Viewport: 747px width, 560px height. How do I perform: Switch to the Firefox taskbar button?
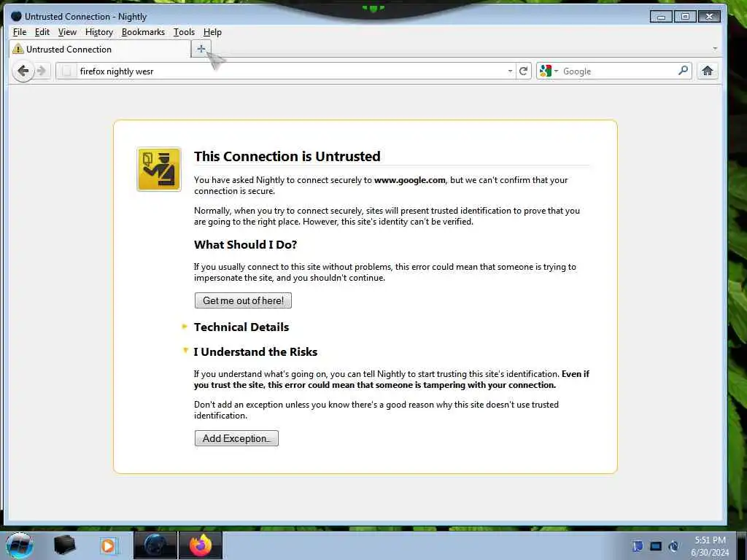coord(201,545)
